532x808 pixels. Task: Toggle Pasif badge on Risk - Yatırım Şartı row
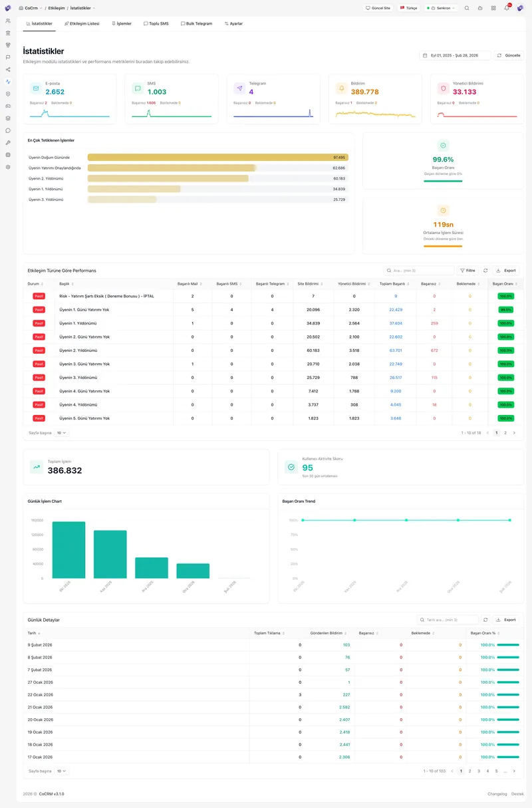39,296
